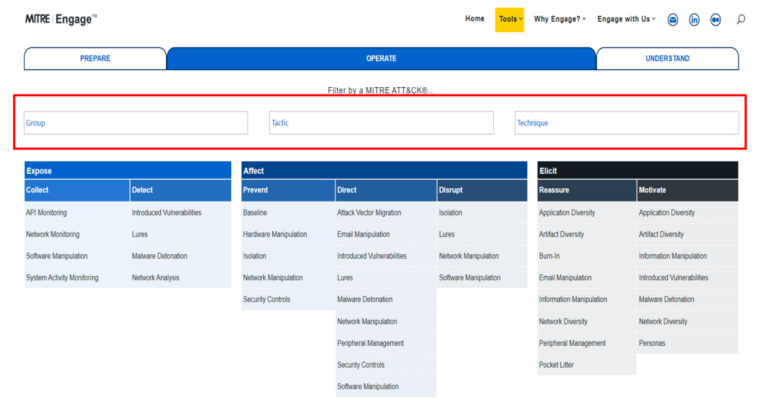Select the Disrupt approach header
This screenshot has height=416, width=768.
pos(482,190)
